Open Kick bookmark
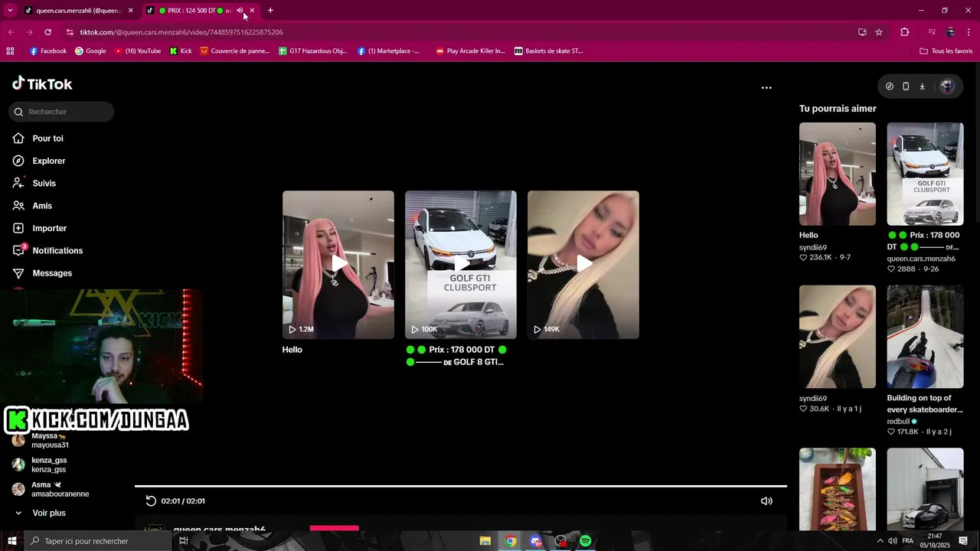Screen dimensions: 980x551 coord(181,51)
